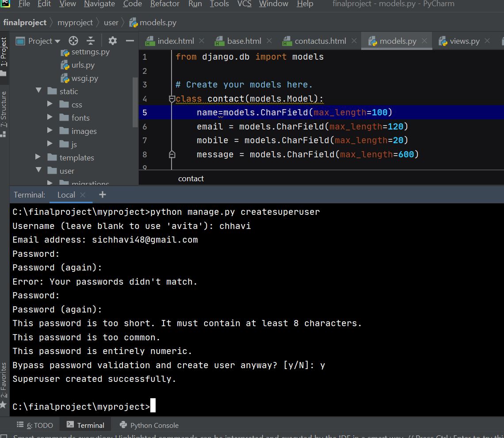
Task: Open the File menu
Action: point(24,4)
